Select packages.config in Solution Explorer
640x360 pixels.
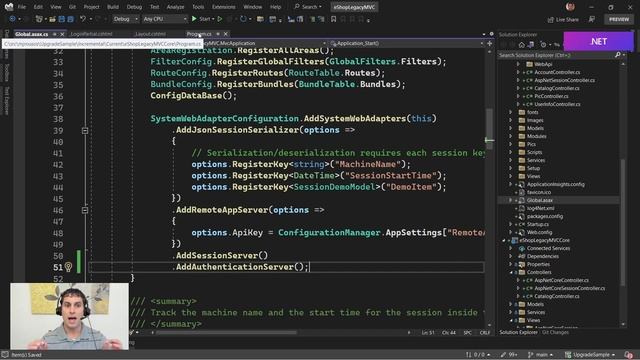(x=544, y=216)
